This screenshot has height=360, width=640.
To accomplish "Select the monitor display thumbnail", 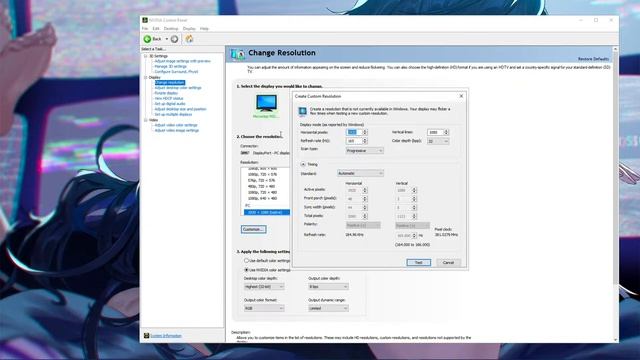I will pos(266,103).
